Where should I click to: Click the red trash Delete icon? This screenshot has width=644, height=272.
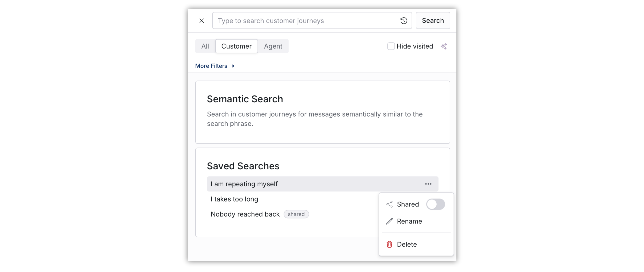coord(389,244)
